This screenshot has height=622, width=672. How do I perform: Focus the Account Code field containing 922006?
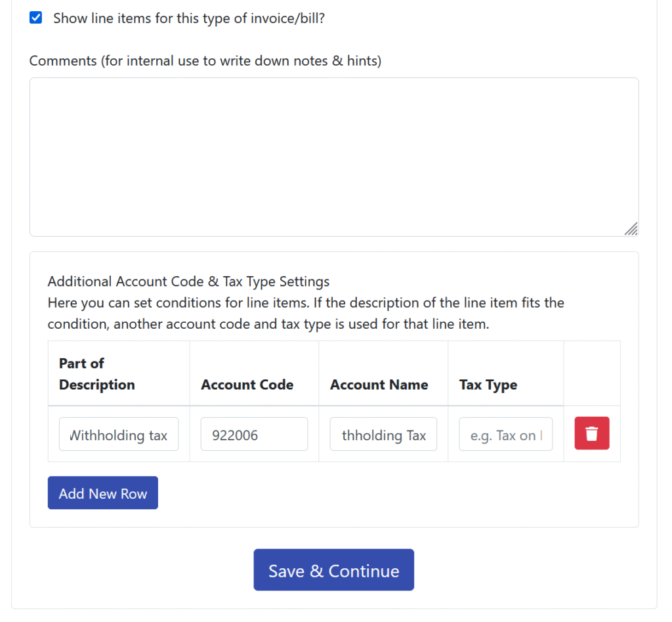click(x=254, y=434)
